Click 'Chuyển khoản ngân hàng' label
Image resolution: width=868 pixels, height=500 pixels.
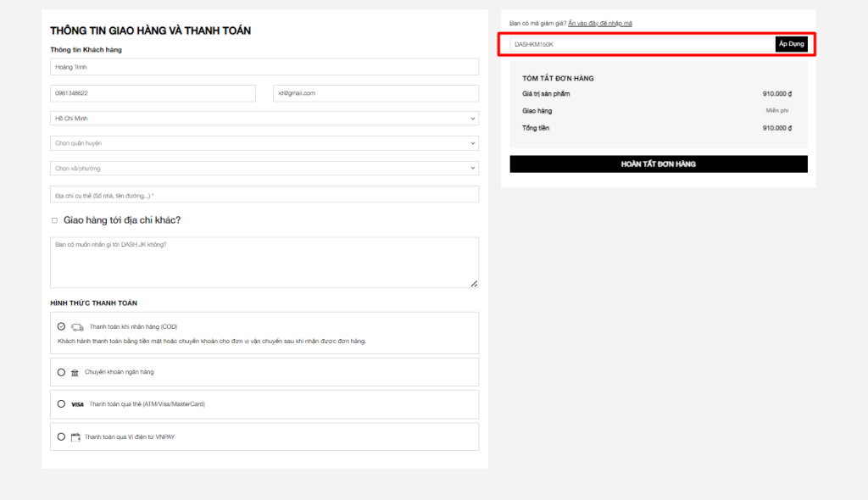pyautogui.click(x=119, y=372)
